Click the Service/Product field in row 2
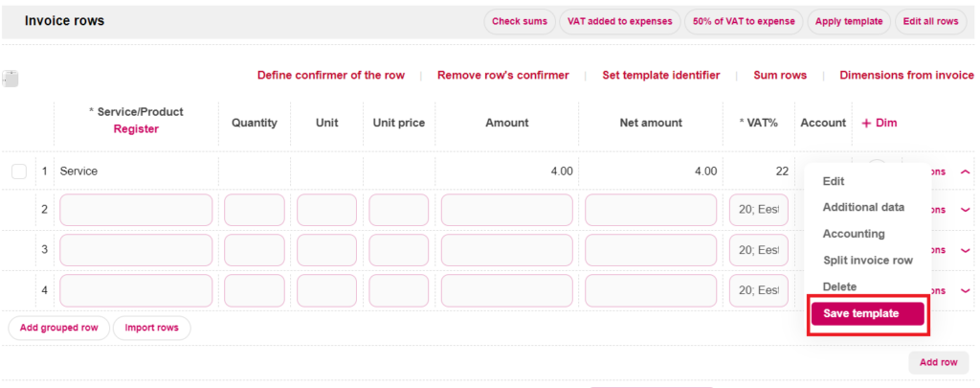The image size is (980, 388). coord(136,210)
